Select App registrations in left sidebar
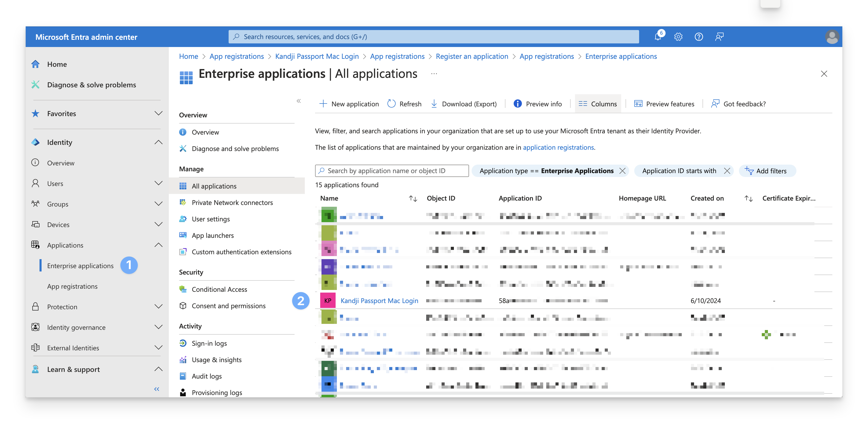The image size is (868, 423). [72, 286]
